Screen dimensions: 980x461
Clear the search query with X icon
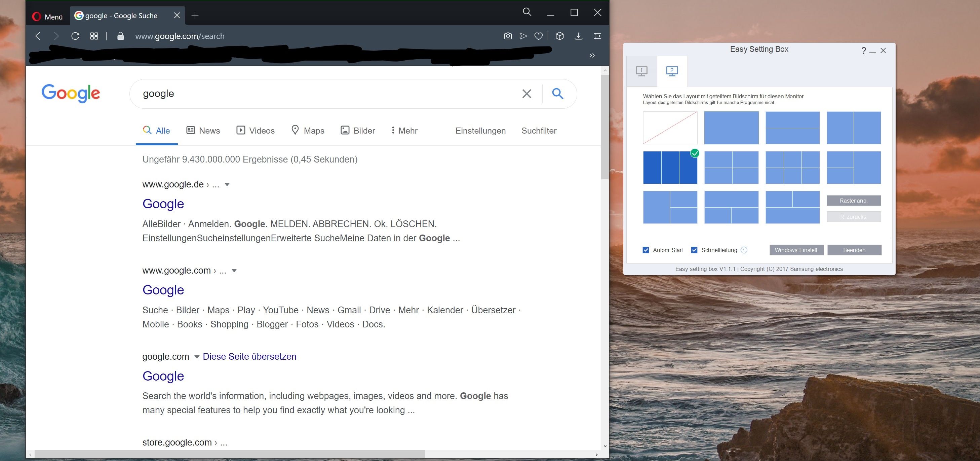point(526,94)
